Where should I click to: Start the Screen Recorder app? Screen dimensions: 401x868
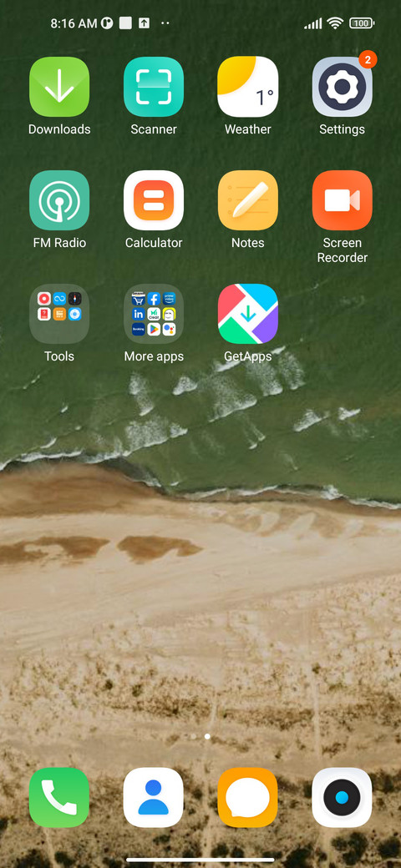pos(343,200)
